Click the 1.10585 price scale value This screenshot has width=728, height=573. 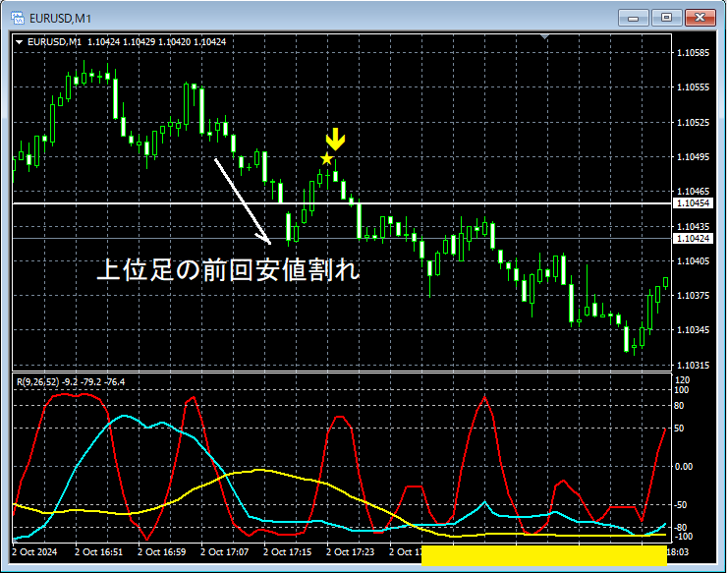coord(694,52)
